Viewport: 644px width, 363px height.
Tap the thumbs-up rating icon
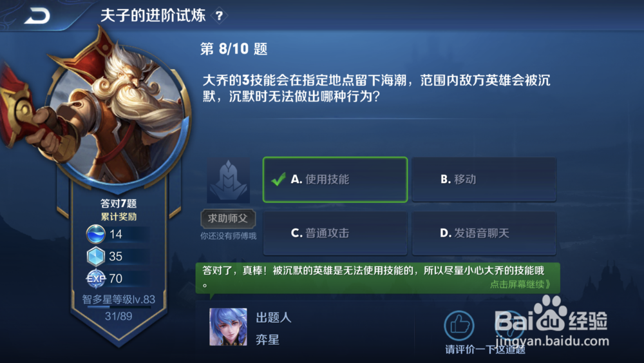pos(459,326)
